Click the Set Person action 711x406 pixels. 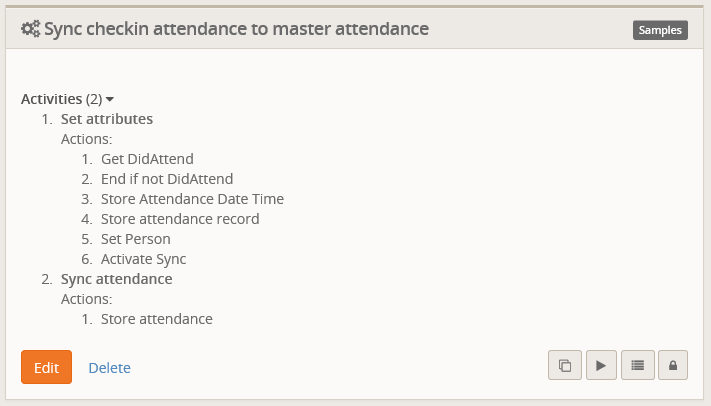coord(136,239)
